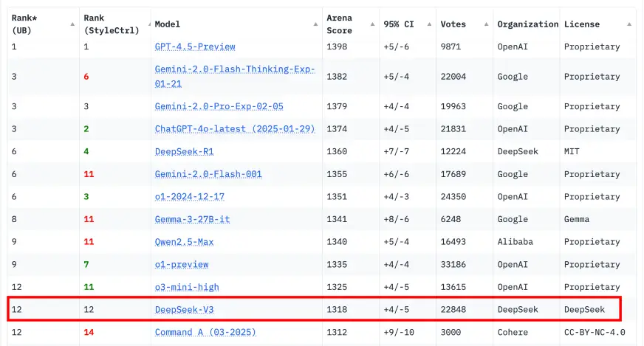Select the 22004 votes cell

453,76
